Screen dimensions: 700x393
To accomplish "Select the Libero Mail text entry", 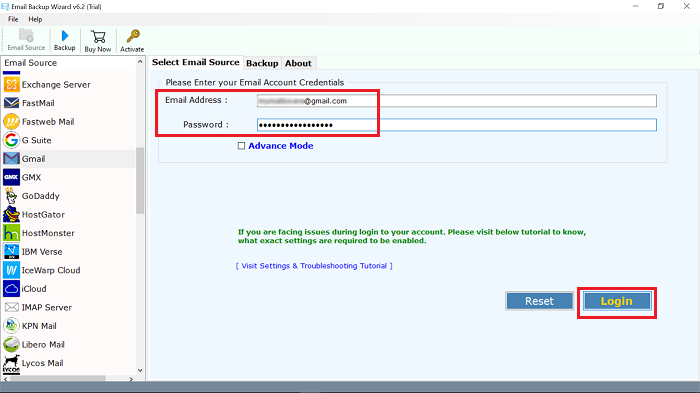I will click(43, 345).
